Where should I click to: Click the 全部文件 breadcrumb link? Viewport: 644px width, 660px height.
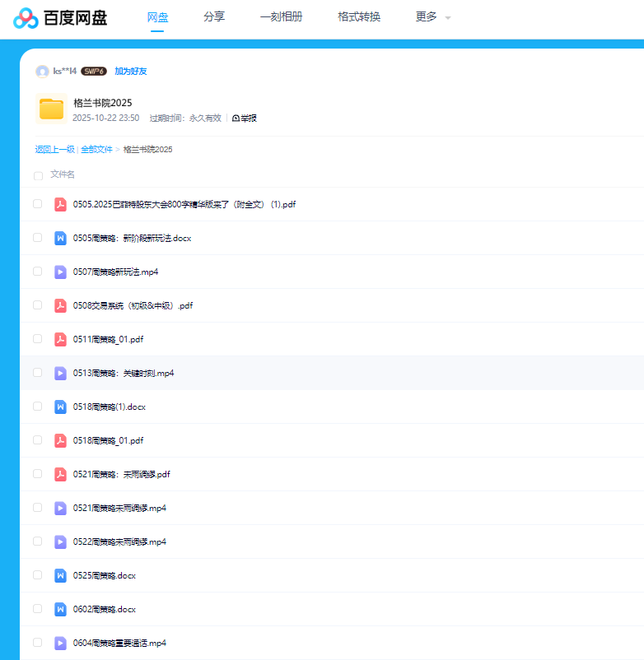coord(96,150)
